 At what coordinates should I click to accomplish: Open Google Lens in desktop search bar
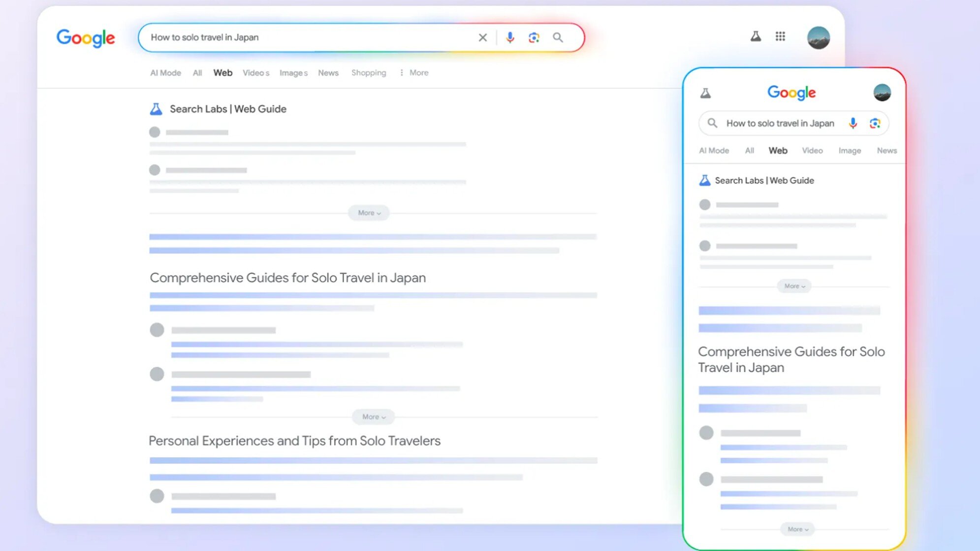click(534, 37)
